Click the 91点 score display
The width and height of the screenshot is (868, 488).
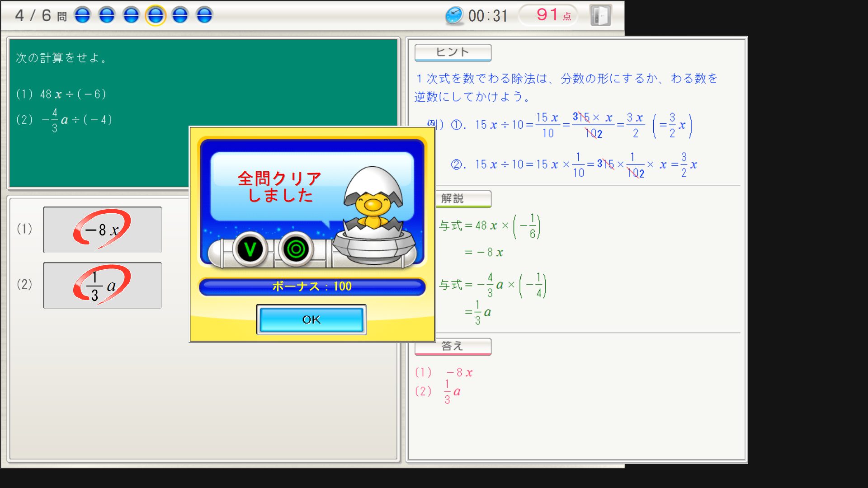548,15
